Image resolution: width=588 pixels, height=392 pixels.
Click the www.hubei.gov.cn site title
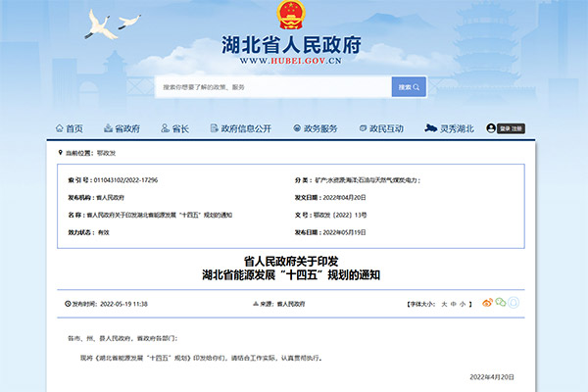pyautogui.click(x=291, y=61)
